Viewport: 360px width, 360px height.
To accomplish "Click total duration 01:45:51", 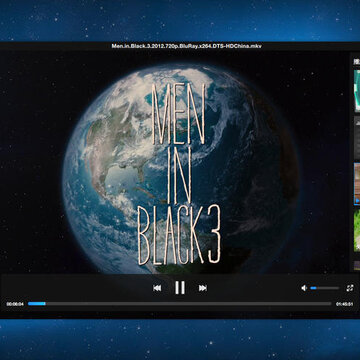I will click(x=344, y=304).
